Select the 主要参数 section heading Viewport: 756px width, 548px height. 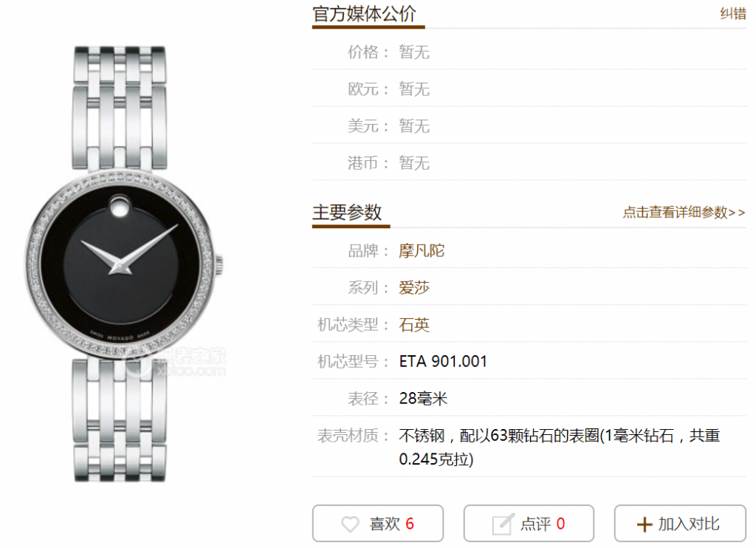click(347, 212)
